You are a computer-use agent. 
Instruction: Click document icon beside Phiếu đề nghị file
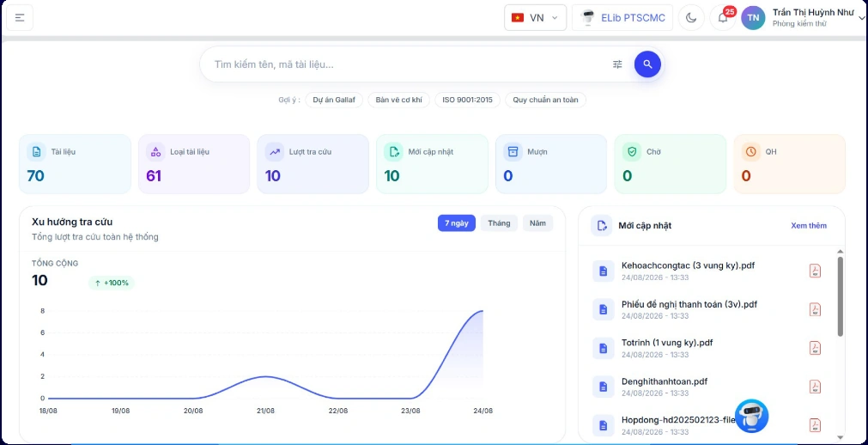point(604,309)
